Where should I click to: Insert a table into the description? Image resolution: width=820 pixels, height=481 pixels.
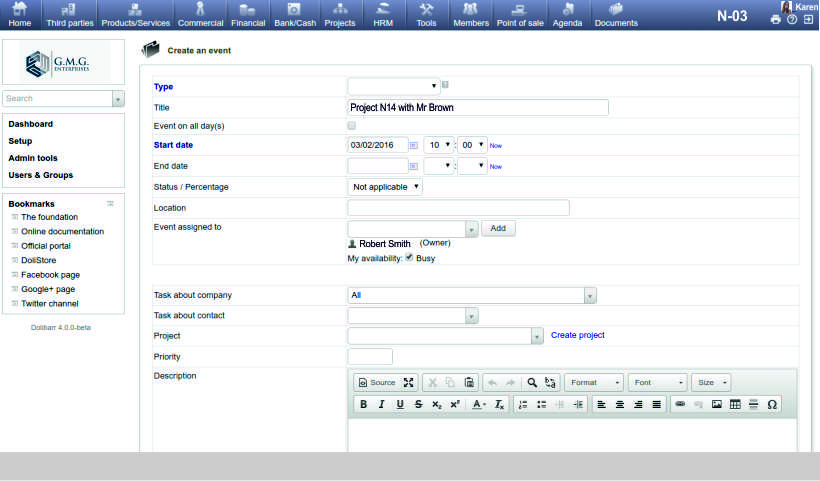735,404
